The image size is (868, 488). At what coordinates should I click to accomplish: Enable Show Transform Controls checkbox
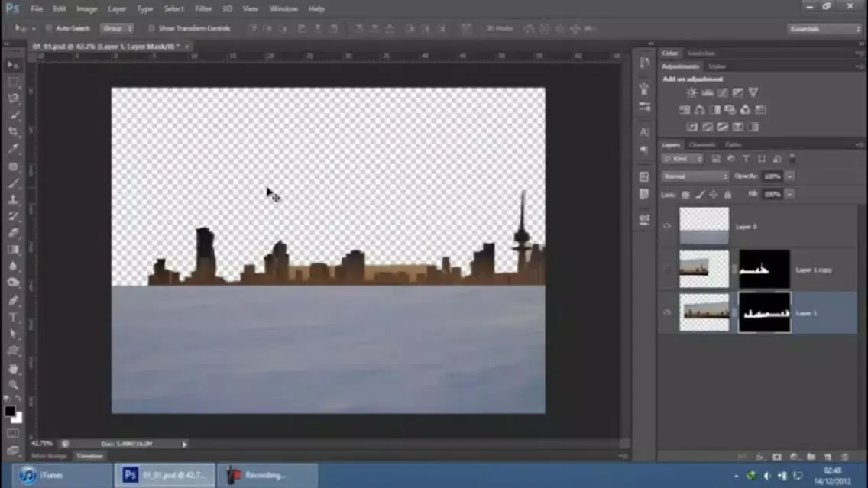coord(151,28)
